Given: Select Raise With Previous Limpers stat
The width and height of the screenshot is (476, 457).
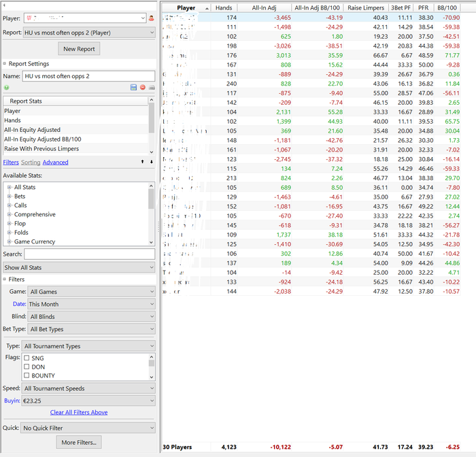Looking at the screenshot, I should (x=75, y=148).
